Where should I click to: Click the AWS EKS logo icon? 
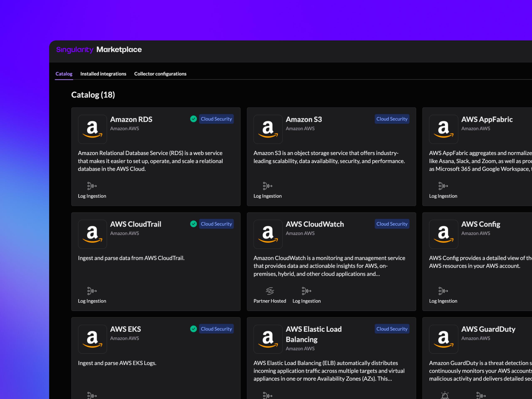pyautogui.click(x=92, y=339)
